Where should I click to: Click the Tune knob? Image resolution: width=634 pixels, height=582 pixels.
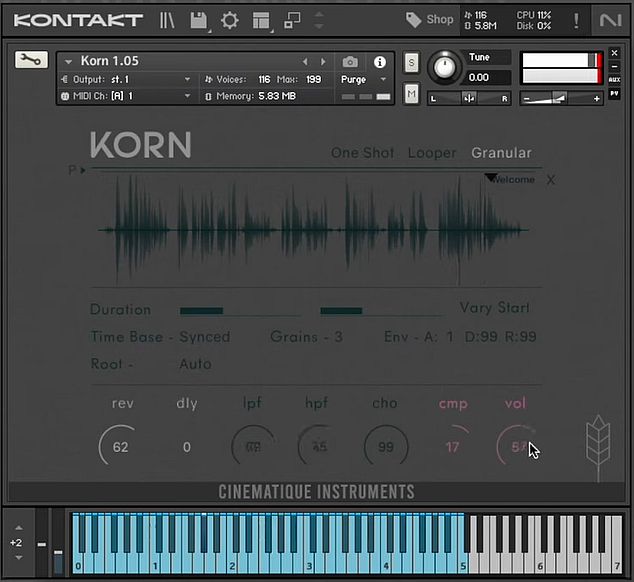[x=444, y=67]
